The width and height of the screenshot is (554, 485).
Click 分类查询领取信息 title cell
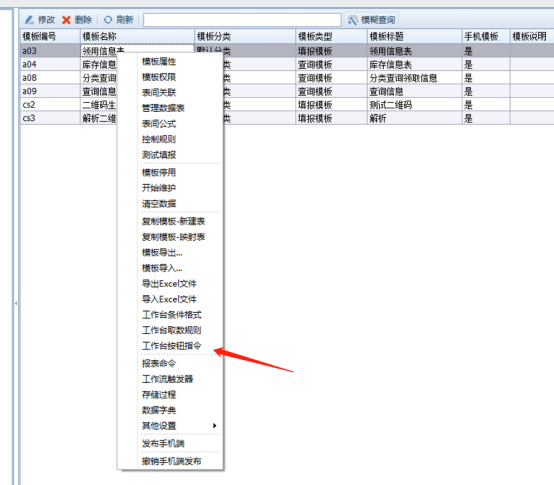[x=414, y=78]
